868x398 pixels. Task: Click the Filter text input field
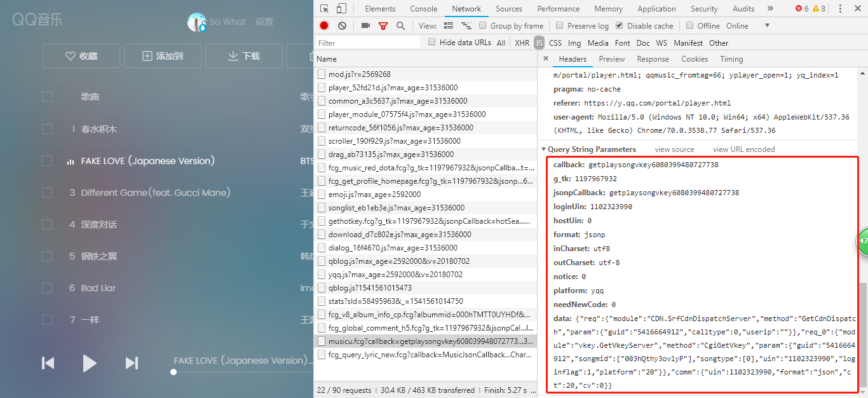click(x=368, y=43)
